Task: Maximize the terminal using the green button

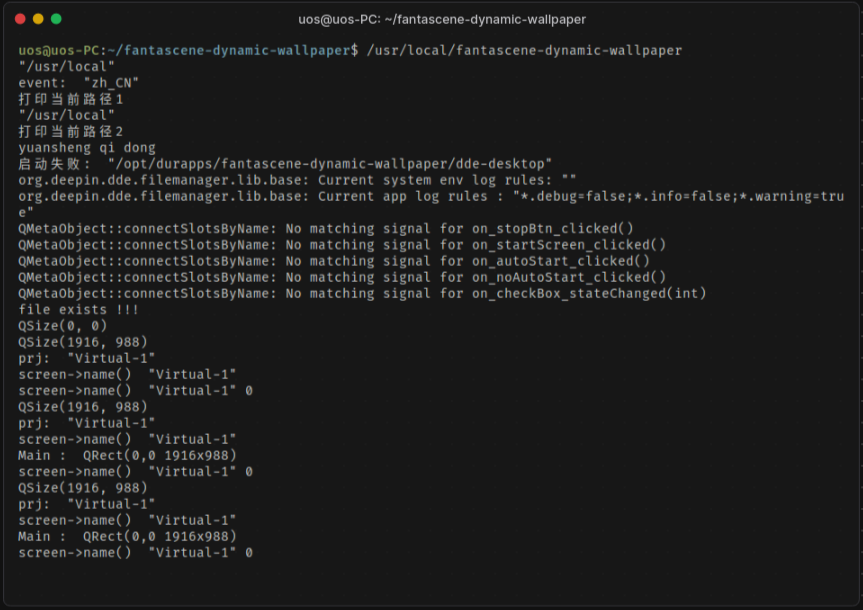Action: [x=56, y=19]
